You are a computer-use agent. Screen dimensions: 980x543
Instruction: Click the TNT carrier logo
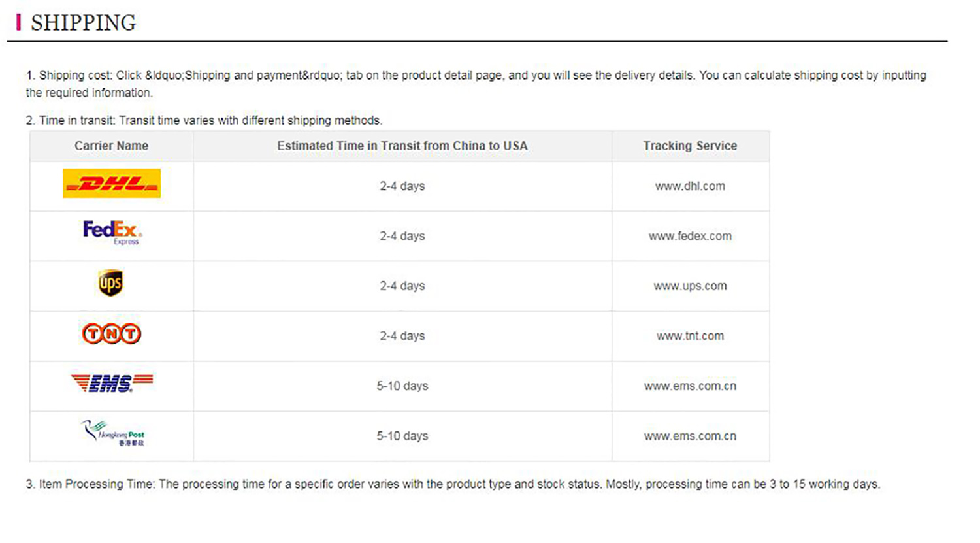point(112,334)
